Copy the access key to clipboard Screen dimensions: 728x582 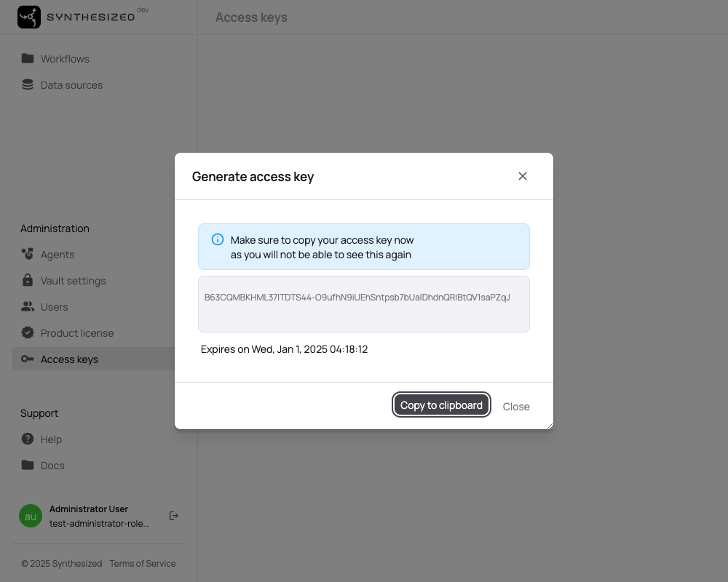pyautogui.click(x=441, y=405)
